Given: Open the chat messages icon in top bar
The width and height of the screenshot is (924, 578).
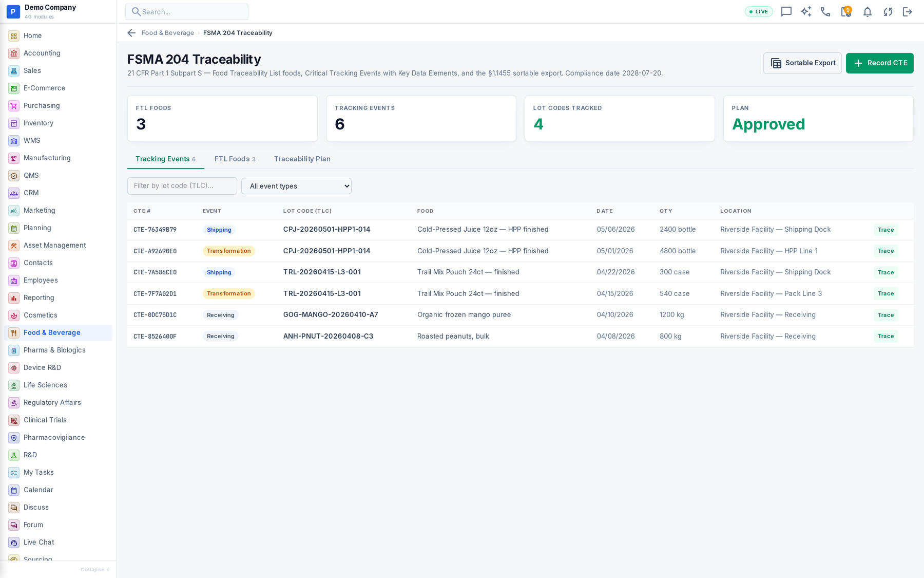Looking at the screenshot, I should click(786, 12).
